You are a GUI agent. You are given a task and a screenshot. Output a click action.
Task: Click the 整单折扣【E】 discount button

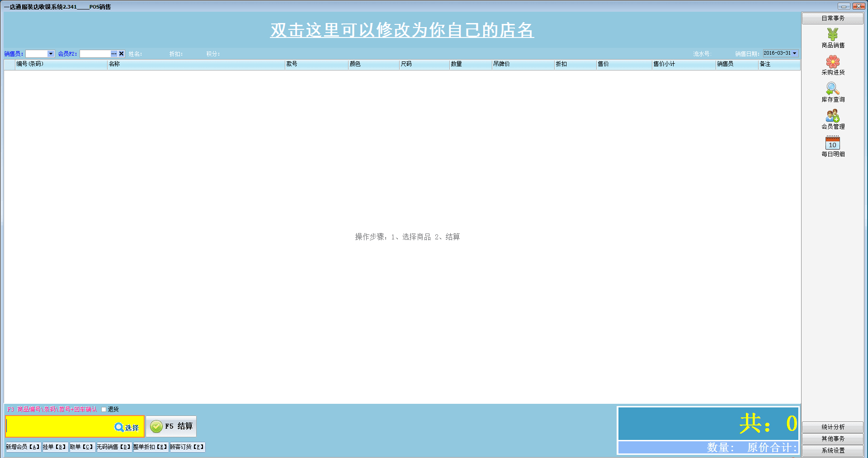click(150, 447)
